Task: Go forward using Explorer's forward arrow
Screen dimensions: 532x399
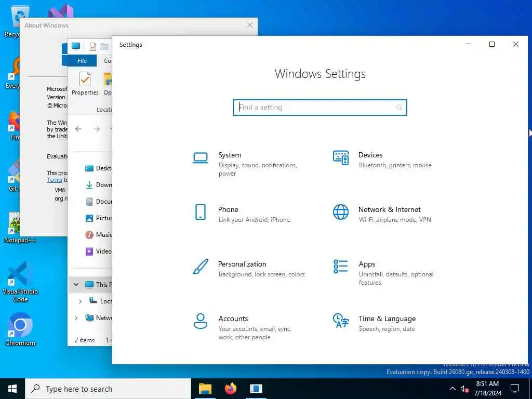Action: 97,129
